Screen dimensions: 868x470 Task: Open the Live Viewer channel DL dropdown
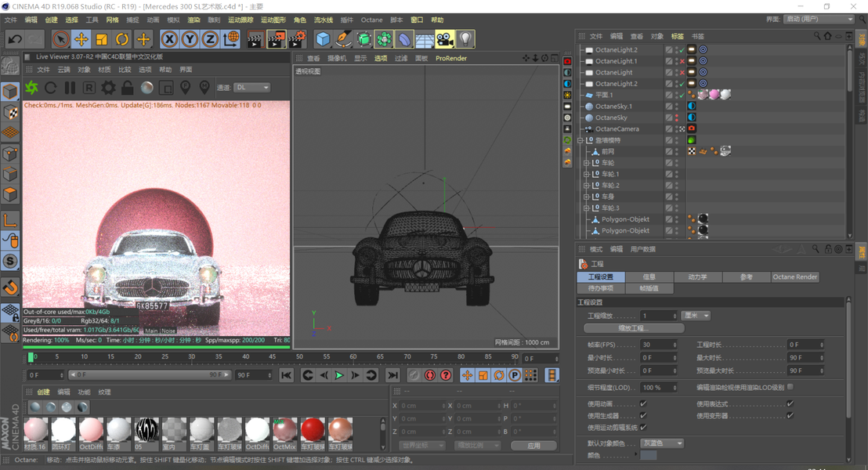click(x=252, y=88)
